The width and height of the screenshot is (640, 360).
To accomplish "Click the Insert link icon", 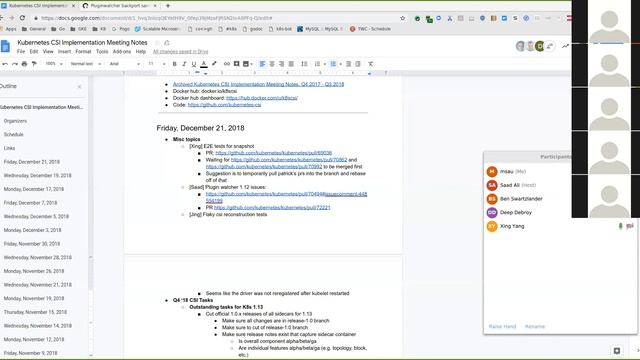I will click(x=227, y=64).
